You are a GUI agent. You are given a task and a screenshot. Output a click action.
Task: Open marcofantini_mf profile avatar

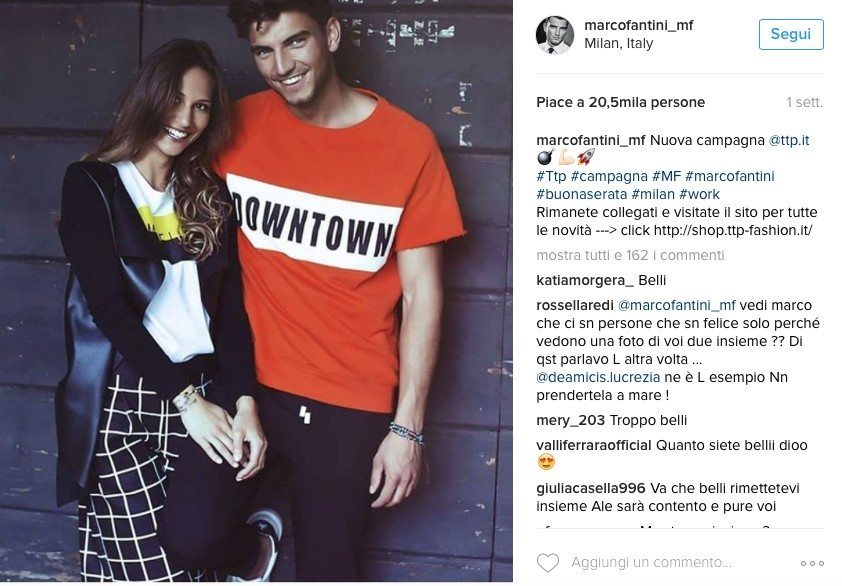(555, 35)
